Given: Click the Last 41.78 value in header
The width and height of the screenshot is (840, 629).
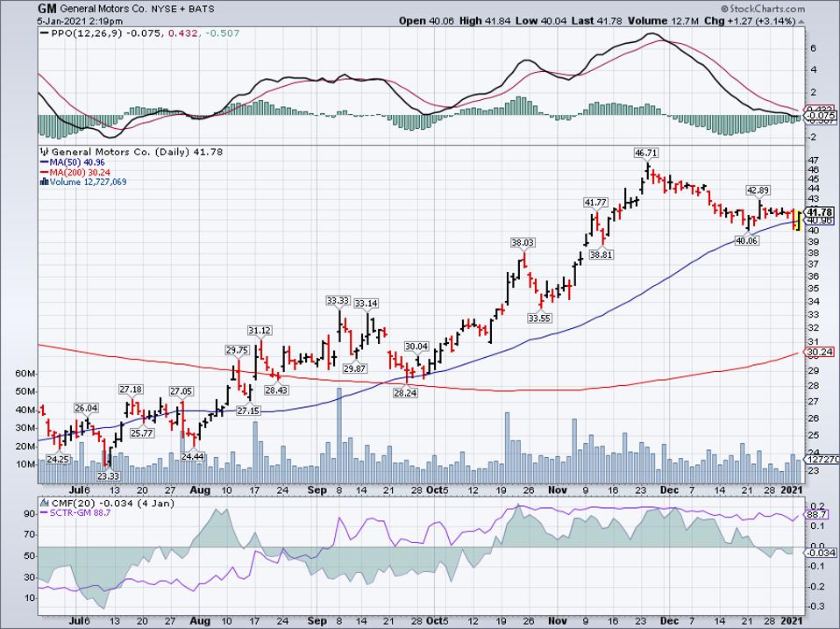Looking at the screenshot, I should coord(595,21).
